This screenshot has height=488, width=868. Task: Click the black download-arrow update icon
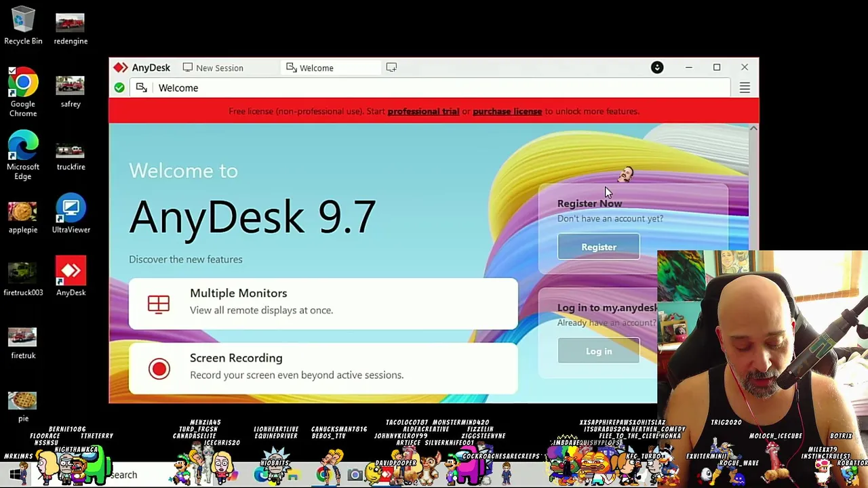(x=657, y=68)
